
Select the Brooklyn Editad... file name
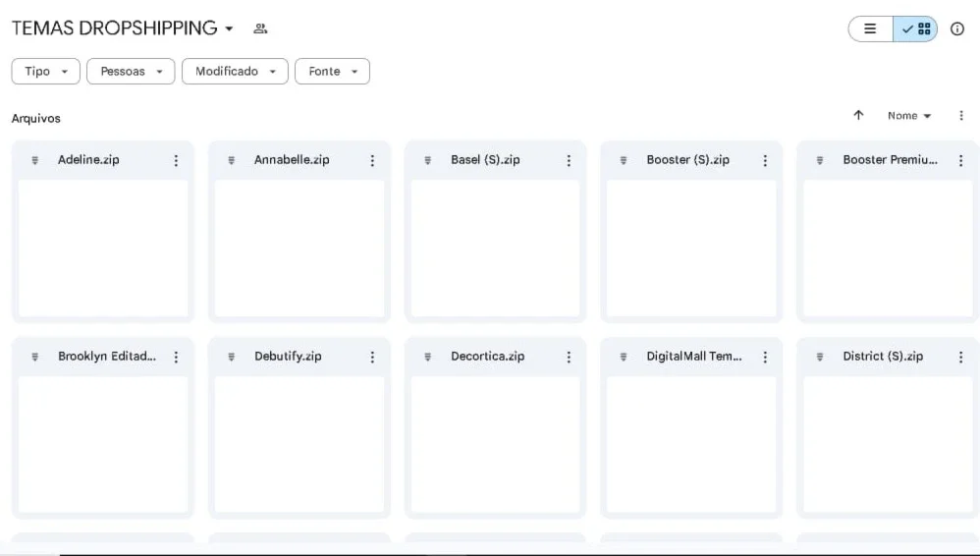coord(107,357)
